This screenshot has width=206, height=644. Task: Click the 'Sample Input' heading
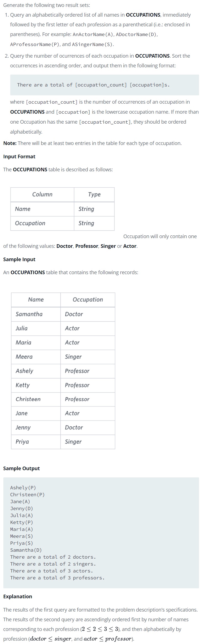coord(19,259)
